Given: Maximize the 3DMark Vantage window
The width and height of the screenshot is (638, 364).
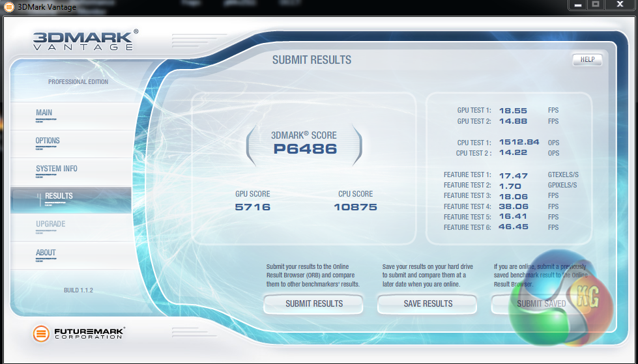Looking at the screenshot, I should 596,5.
